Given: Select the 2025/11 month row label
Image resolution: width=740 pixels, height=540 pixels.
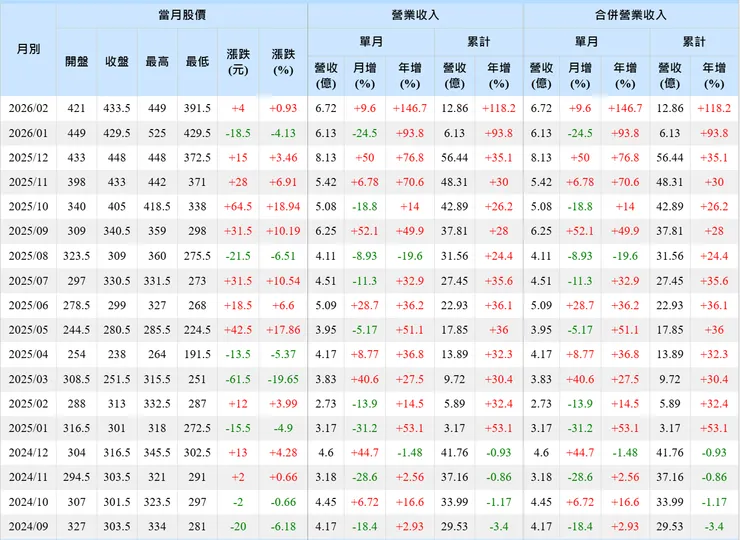Looking at the screenshot, I should click(28, 182).
